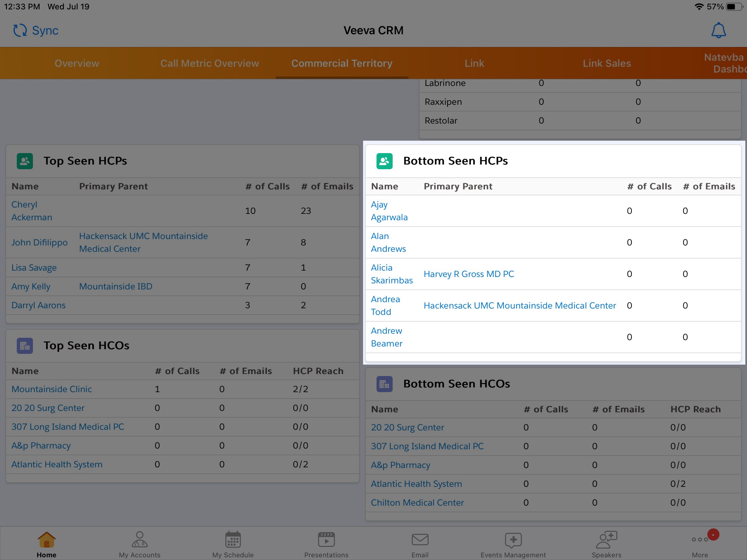The height and width of the screenshot is (560, 747).
Task: Open the Link tab
Action: pos(474,63)
